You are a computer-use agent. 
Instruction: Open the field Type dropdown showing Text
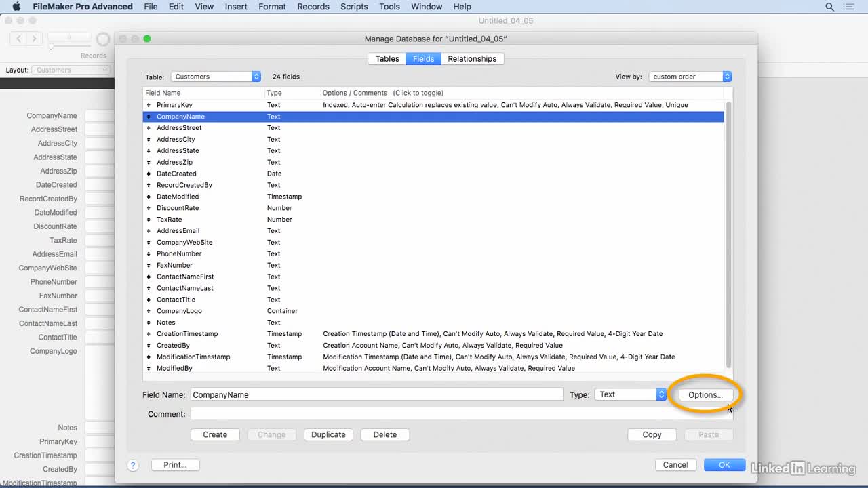coord(630,394)
